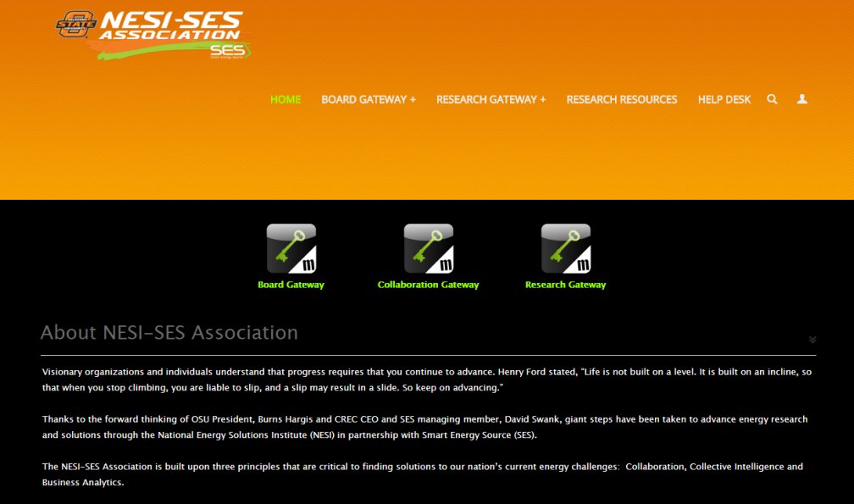This screenshot has height=504, width=854.
Task: Click the Board Gateway text link
Action: (x=291, y=285)
